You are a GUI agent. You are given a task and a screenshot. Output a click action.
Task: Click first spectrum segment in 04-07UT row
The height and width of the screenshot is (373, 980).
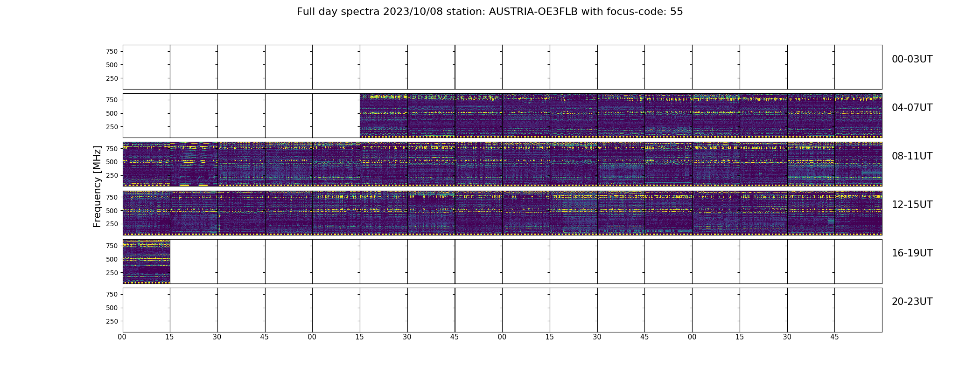click(x=384, y=116)
